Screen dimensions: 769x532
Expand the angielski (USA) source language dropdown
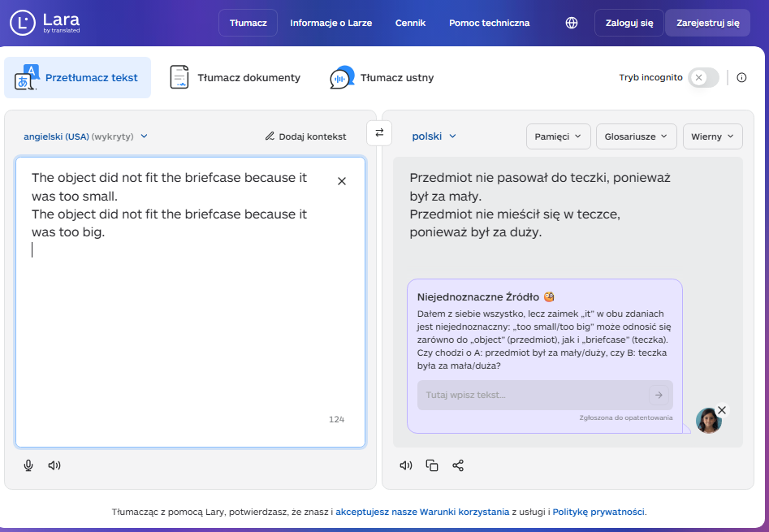point(85,136)
